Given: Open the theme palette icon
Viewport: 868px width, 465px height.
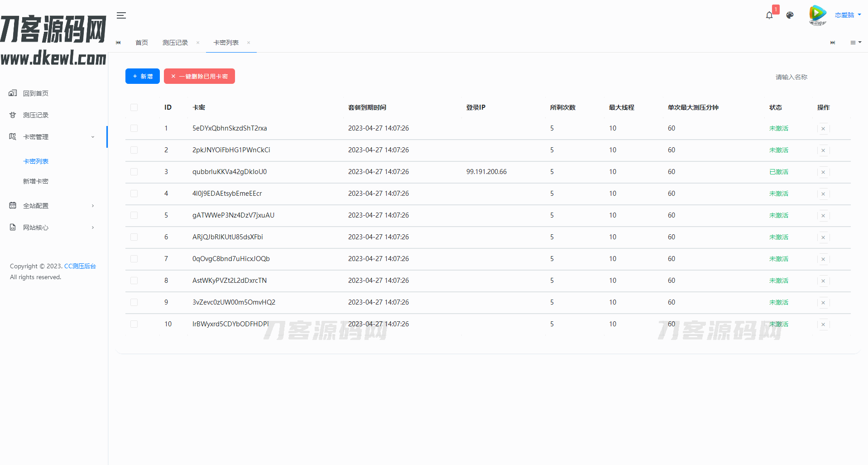Looking at the screenshot, I should [790, 15].
